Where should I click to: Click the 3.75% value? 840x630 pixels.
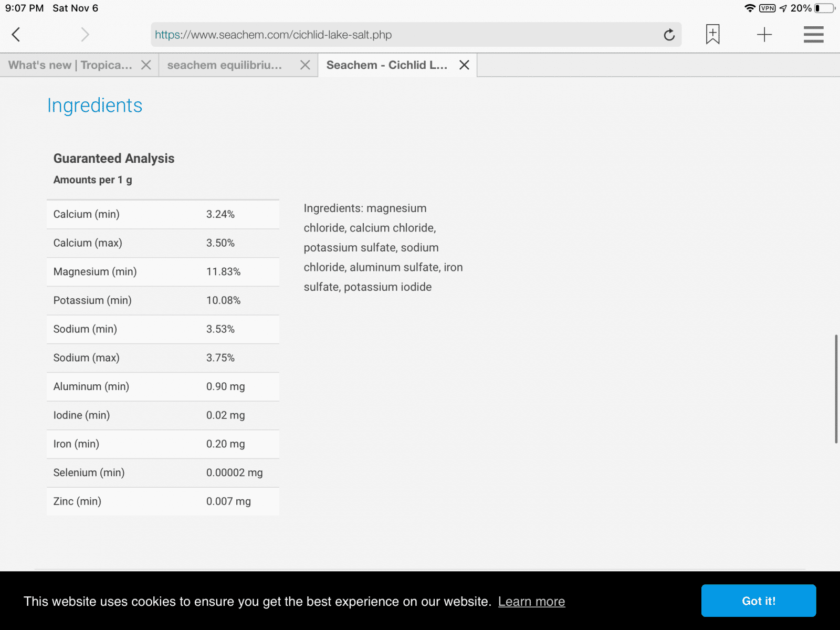pos(220,358)
